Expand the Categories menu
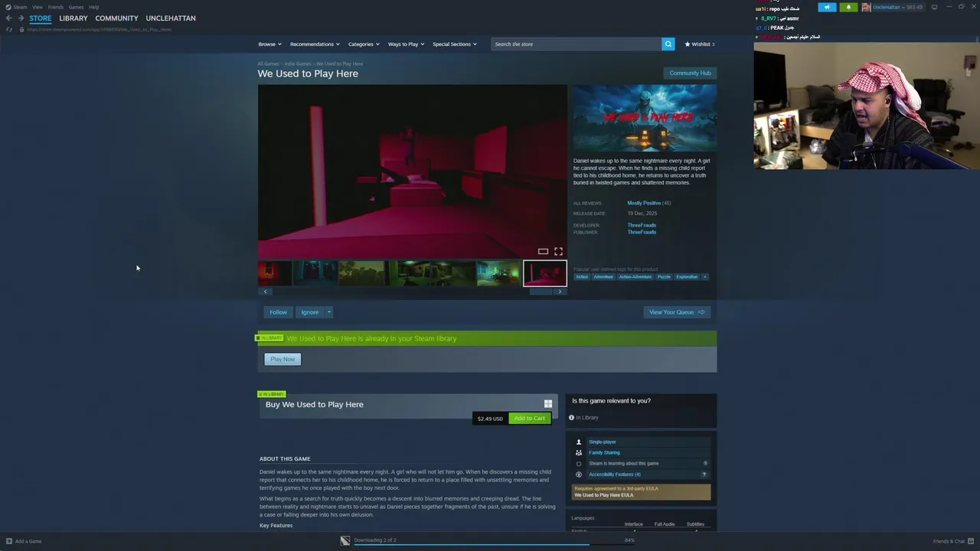 (364, 44)
